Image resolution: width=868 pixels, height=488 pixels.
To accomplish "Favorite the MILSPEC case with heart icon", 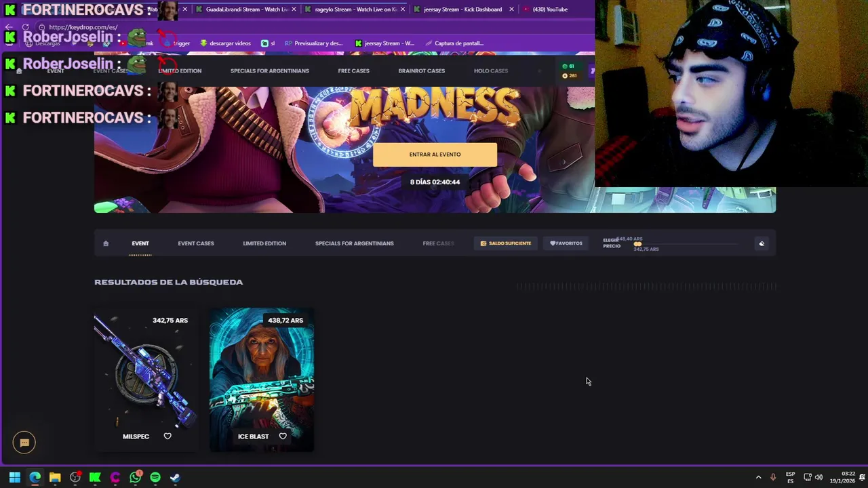I will [167, 436].
